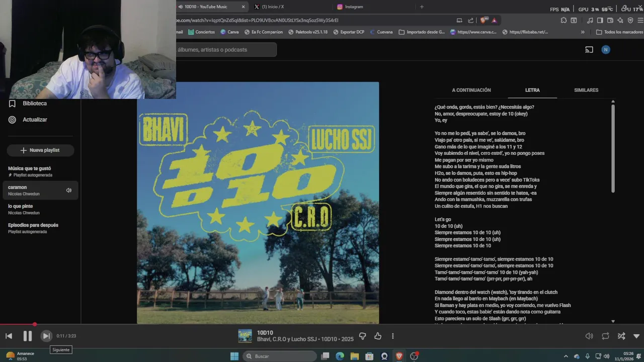The width and height of the screenshot is (644, 362).
Task: Open the Conciertos bookmark
Action: click(201, 32)
